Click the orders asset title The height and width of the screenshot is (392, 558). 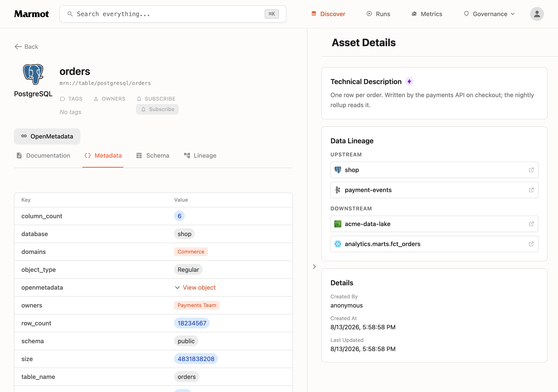coord(75,71)
